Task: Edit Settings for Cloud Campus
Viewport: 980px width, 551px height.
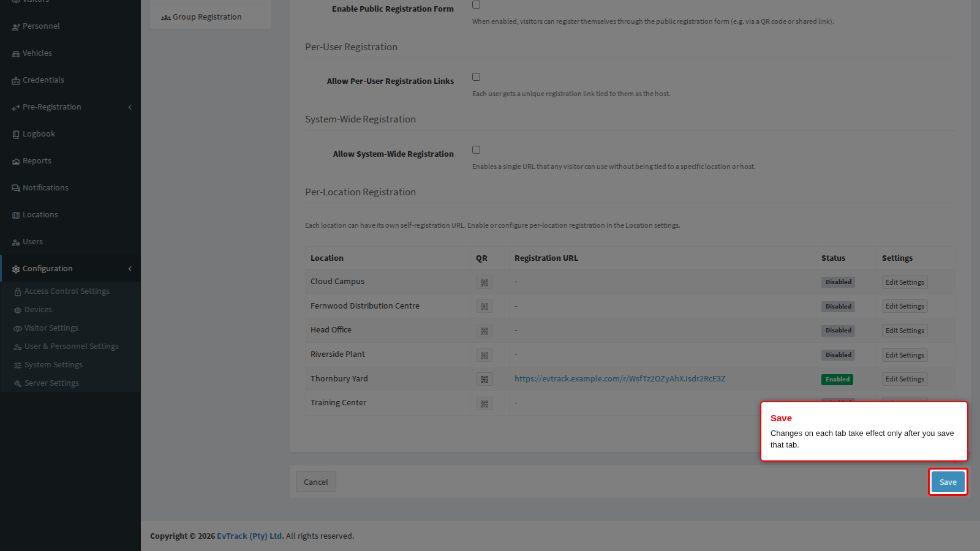Action: [905, 282]
